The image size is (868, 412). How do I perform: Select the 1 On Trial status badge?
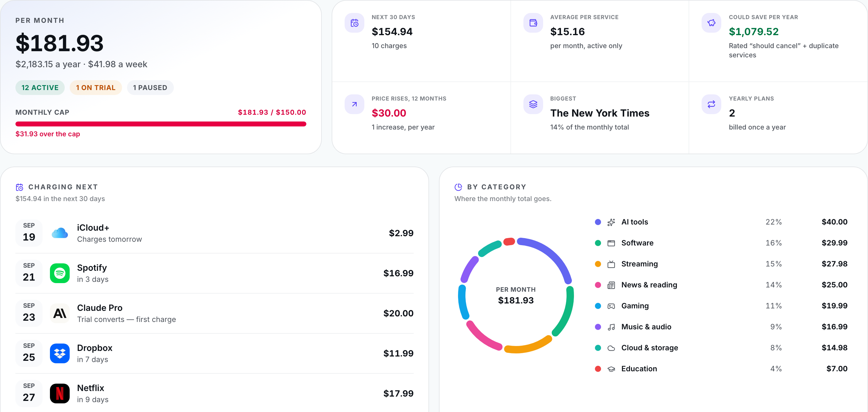tap(96, 88)
